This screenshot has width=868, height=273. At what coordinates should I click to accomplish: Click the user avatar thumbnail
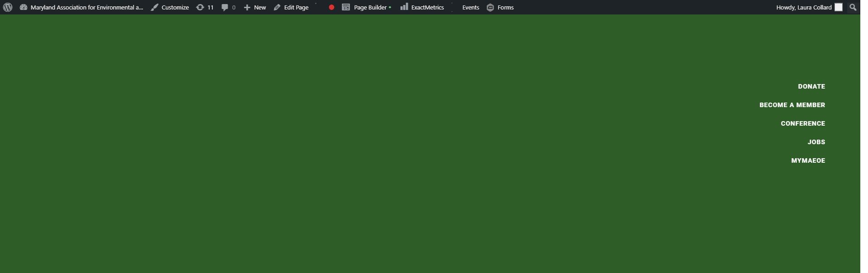coord(839,7)
